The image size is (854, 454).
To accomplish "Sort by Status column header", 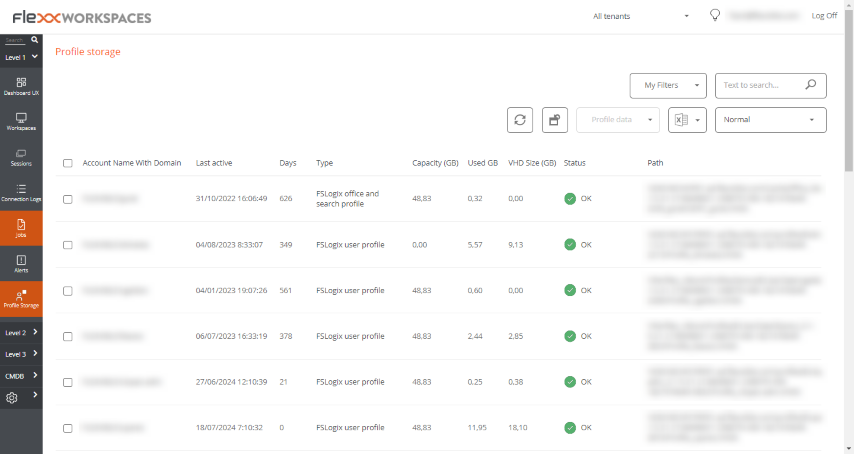I will pos(575,163).
